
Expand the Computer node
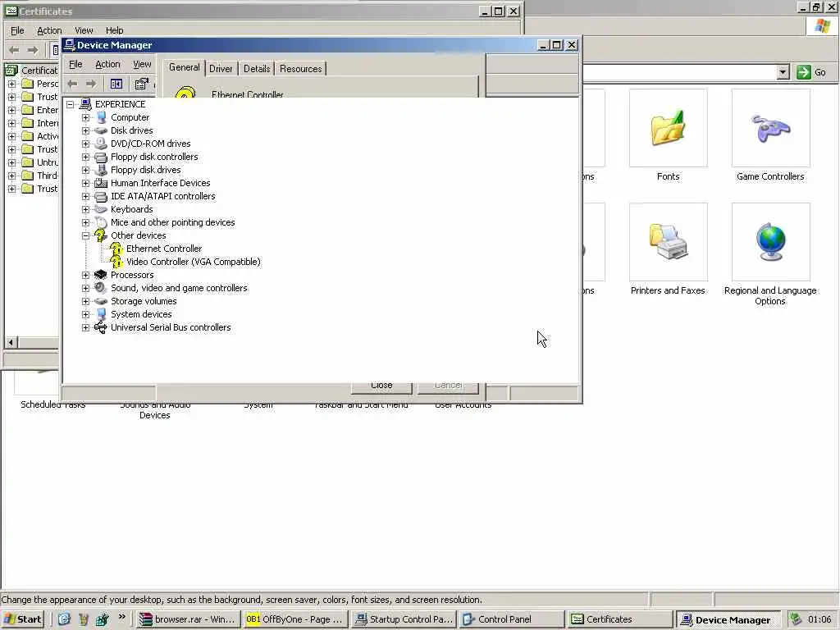click(85, 117)
